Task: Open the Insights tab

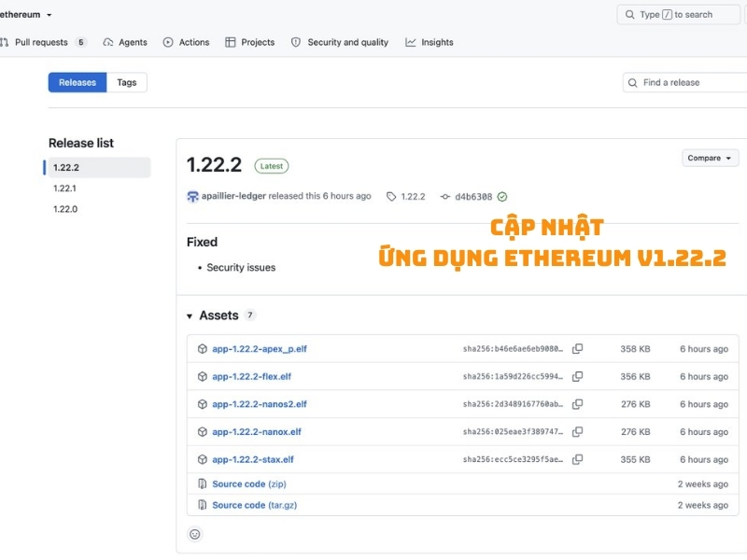Action: (x=430, y=42)
